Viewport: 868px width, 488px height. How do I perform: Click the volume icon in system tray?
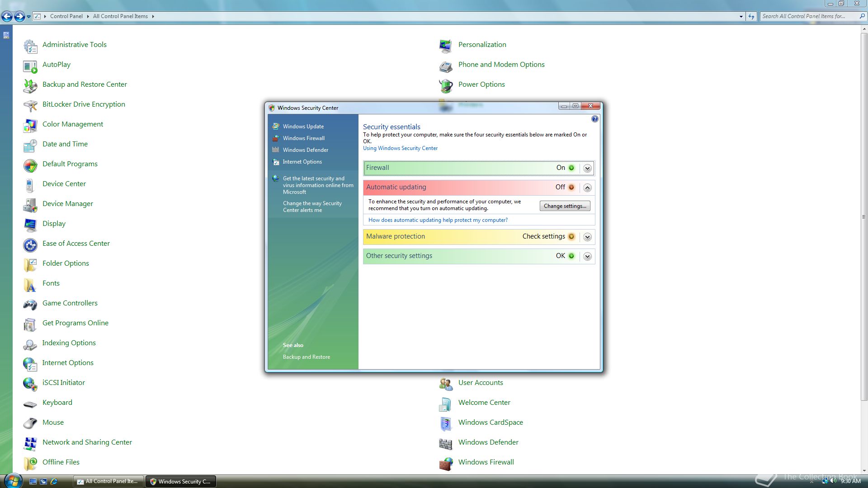833,481
